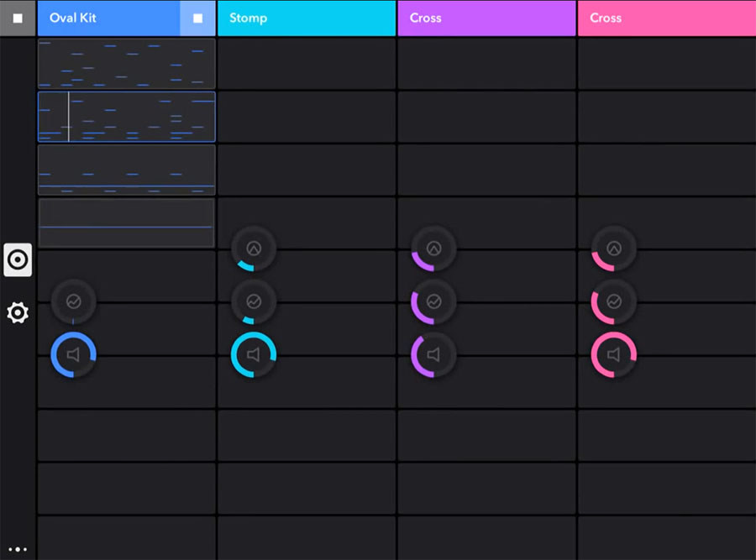756x560 pixels.
Task: Adjust the purple Cross speaker volume knob
Action: (x=433, y=354)
